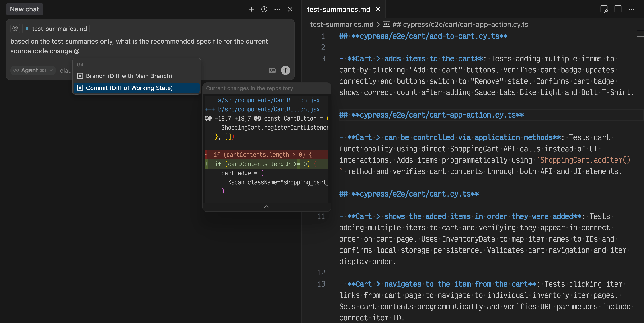Close the chat panel with X
The width and height of the screenshot is (644, 323).
[290, 9]
